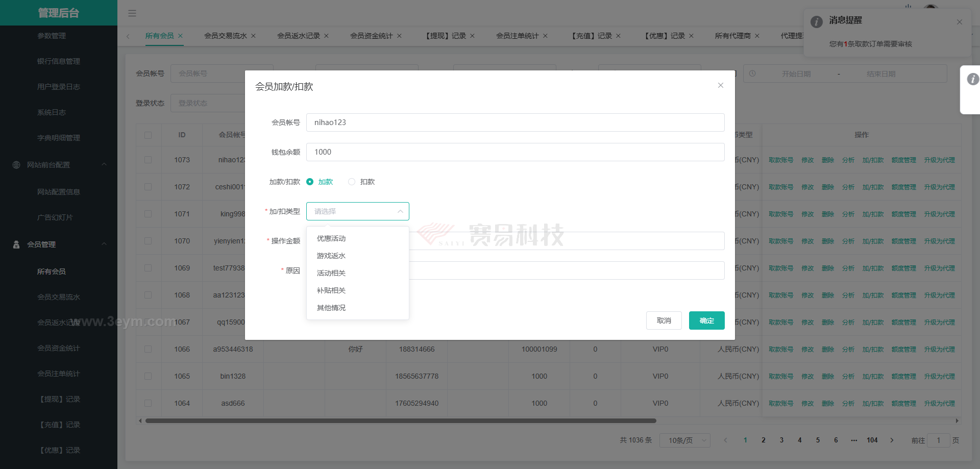Click the info icon in 消息提醒 notification
Screen dimensions: 980x469
(x=817, y=22)
